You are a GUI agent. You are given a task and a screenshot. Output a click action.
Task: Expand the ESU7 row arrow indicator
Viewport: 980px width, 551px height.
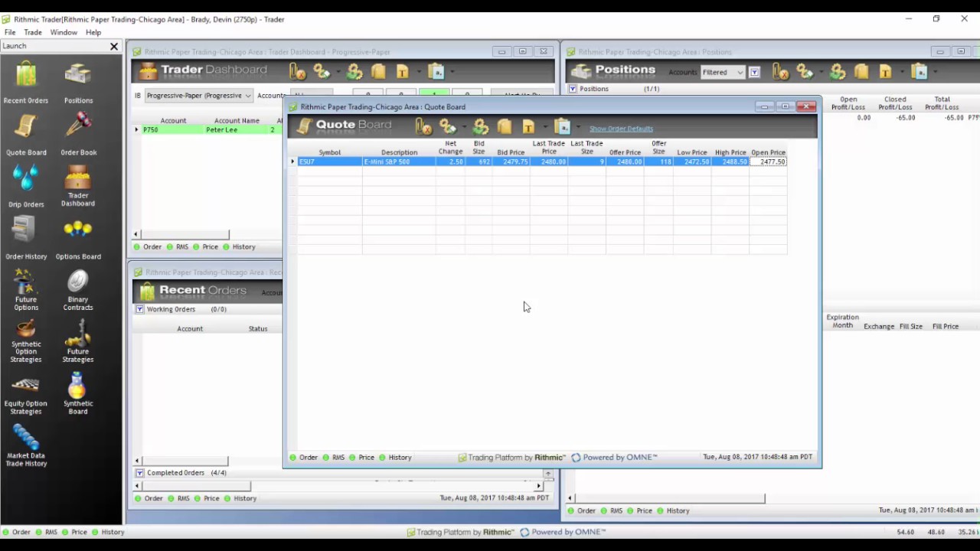coord(292,161)
